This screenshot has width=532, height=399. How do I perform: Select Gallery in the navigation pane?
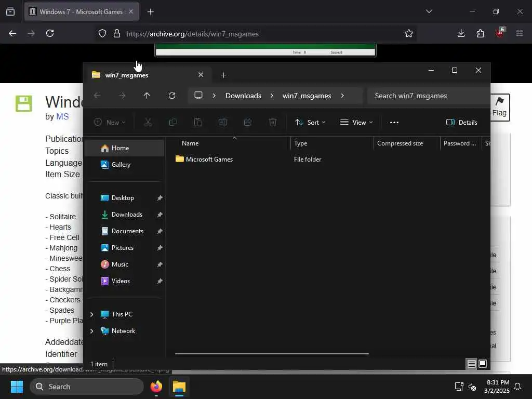pos(125,165)
